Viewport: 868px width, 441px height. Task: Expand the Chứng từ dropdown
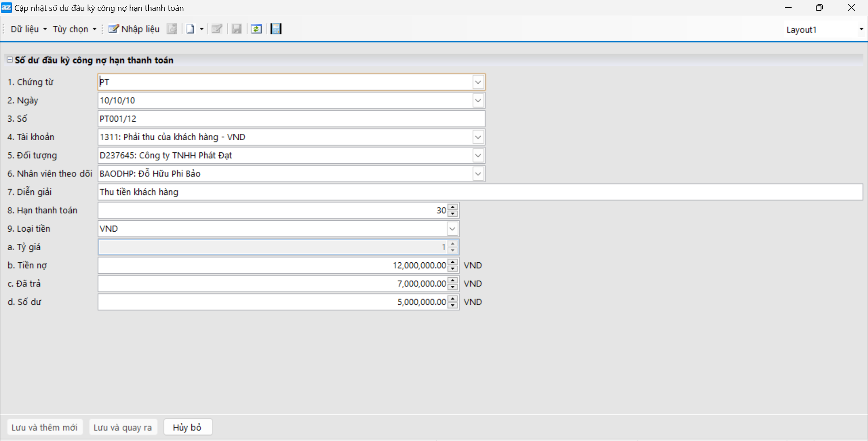pyautogui.click(x=478, y=82)
